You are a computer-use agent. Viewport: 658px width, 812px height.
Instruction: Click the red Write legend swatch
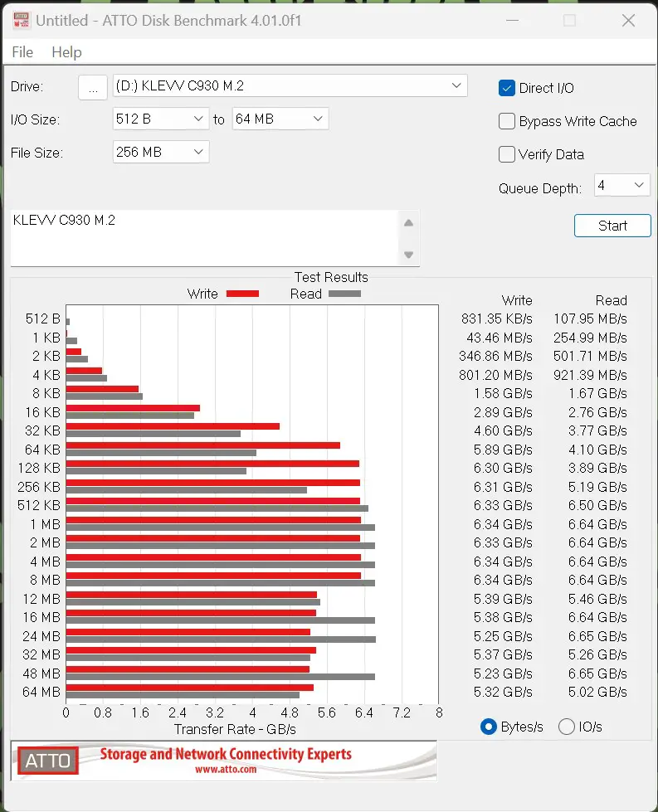[242, 294]
